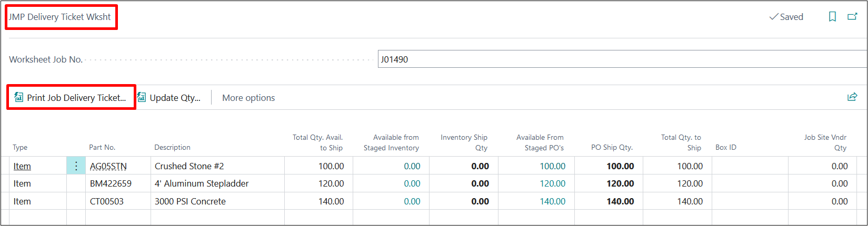This screenshot has width=868, height=226.
Task: Select the 4' Aluminum Stepladder description cell
Action: click(x=202, y=183)
